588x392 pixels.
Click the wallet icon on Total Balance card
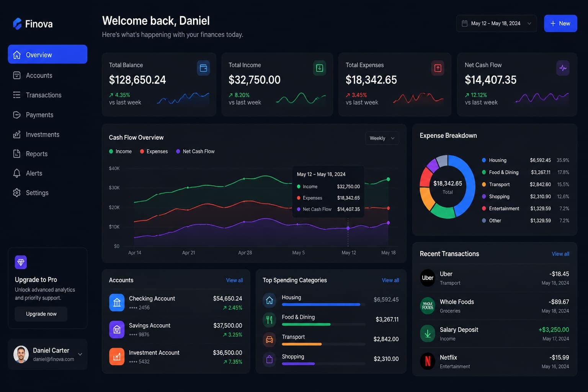[x=203, y=68]
